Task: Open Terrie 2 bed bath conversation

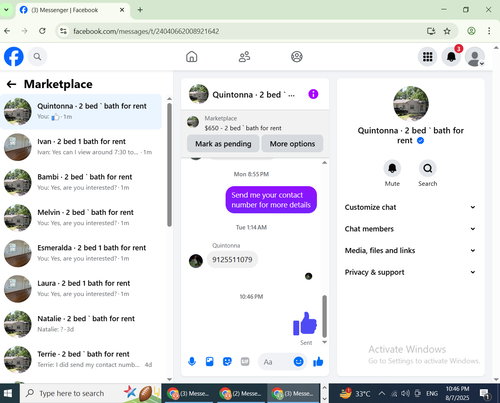Action: (81, 360)
